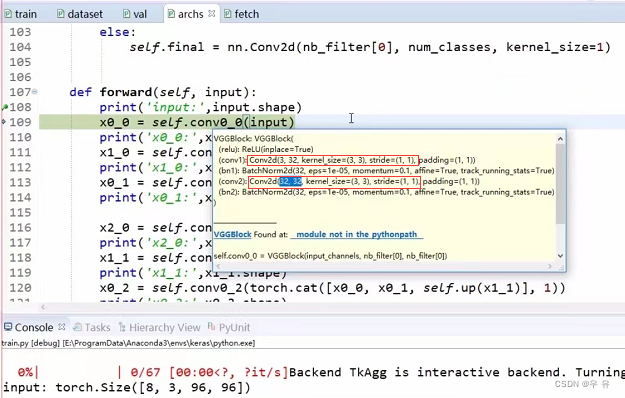Image resolution: width=625 pixels, height=398 pixels.
Task: Click the tooltip's scroll up arrow
Action: point(560,139)
